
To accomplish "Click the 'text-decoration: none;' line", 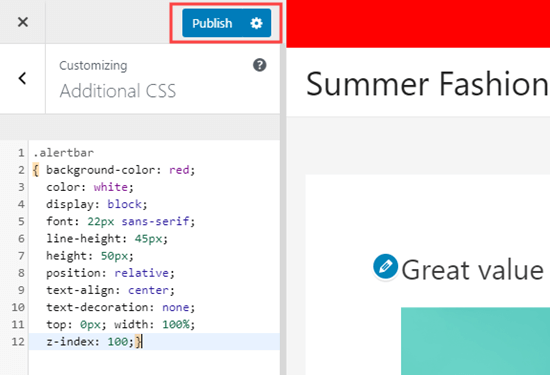I will [x=120, y=308].
